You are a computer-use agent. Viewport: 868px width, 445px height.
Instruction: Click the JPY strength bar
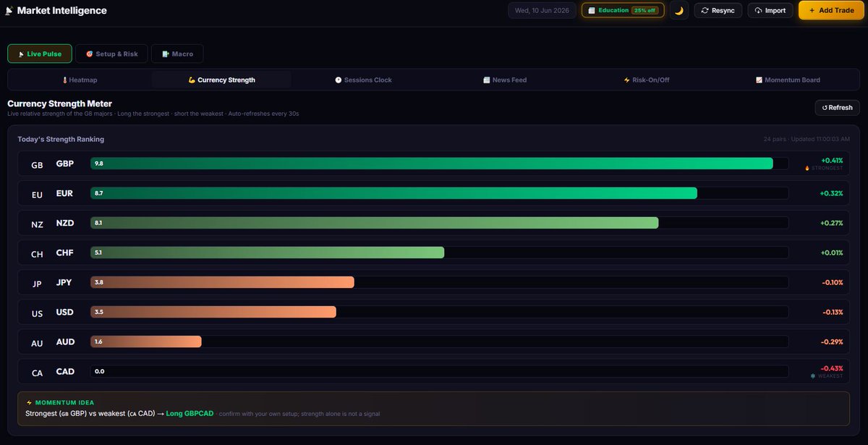pyautogui.click(x=222, y=282)
